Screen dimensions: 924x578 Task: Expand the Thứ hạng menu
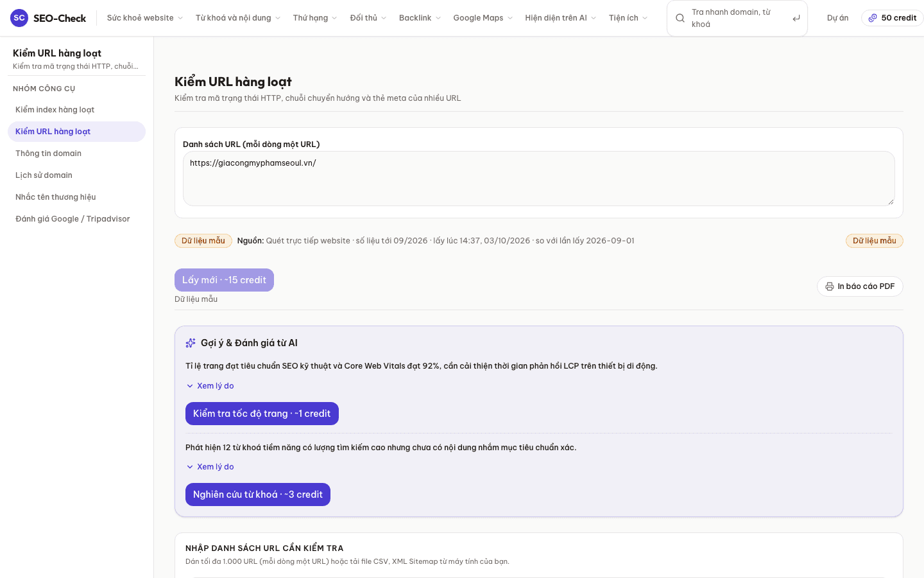[x=315, y=18]
